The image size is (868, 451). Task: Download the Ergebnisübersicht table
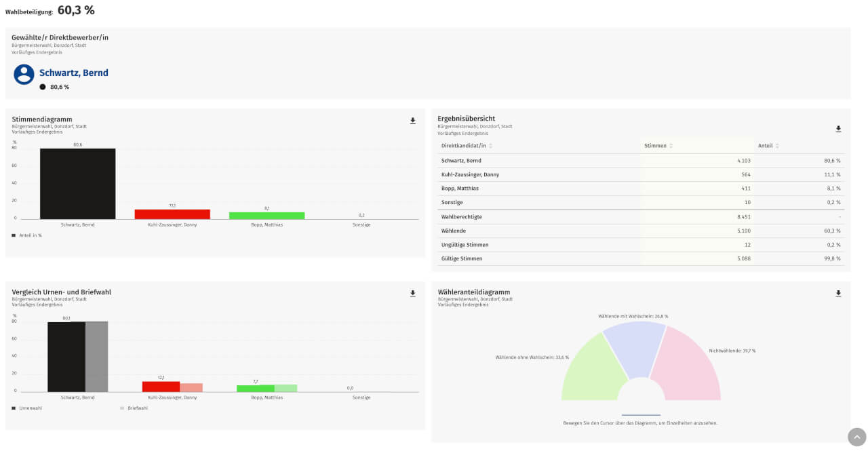(x=838, y=129)
